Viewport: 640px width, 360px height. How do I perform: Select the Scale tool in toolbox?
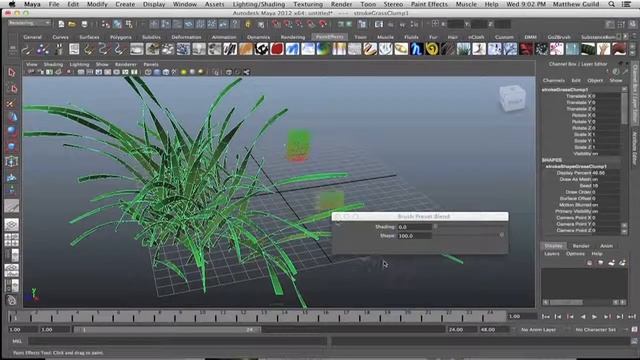pos(12,147)
